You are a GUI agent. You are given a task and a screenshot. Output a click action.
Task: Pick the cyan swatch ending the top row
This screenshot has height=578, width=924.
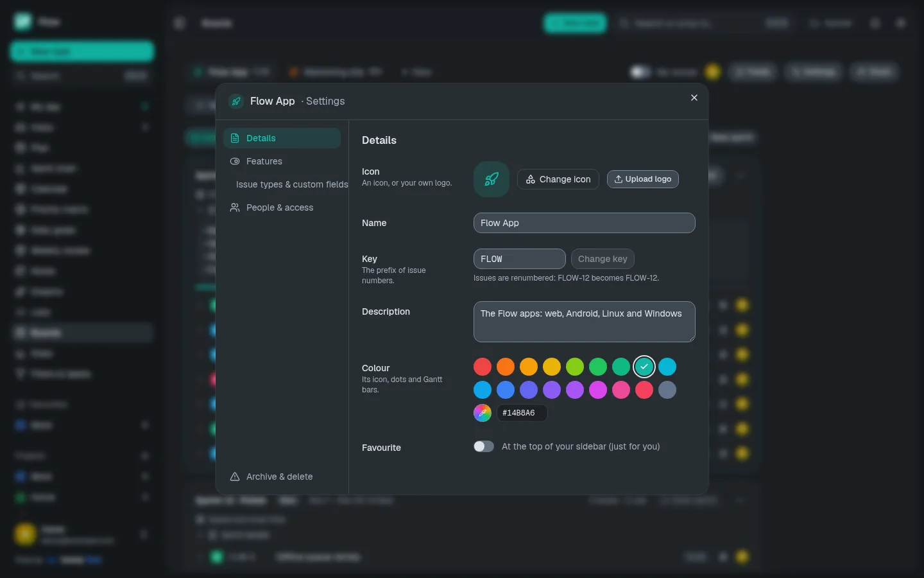pos(667,367)
